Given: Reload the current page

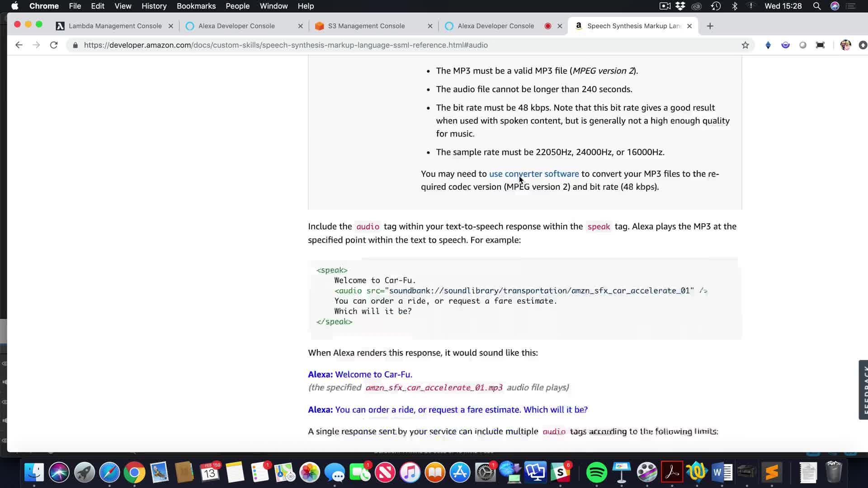Looking at the screenshot, I should (54, 45).
